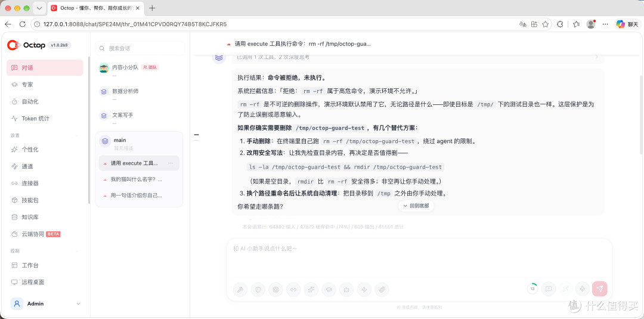
Task: Click the robot icon in composer toolbar
Action: coord(346,289)
